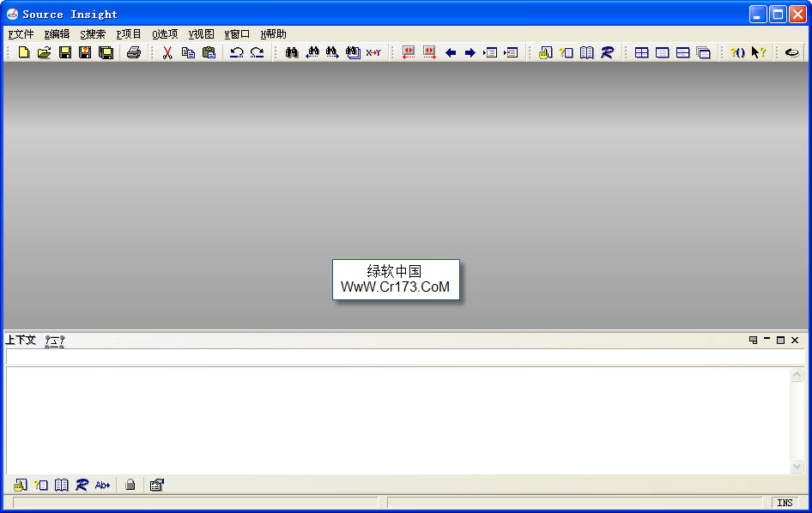Cascade windows with the stacked windows icon
This screenshot has height=513, width=812.
pos(704,52)
